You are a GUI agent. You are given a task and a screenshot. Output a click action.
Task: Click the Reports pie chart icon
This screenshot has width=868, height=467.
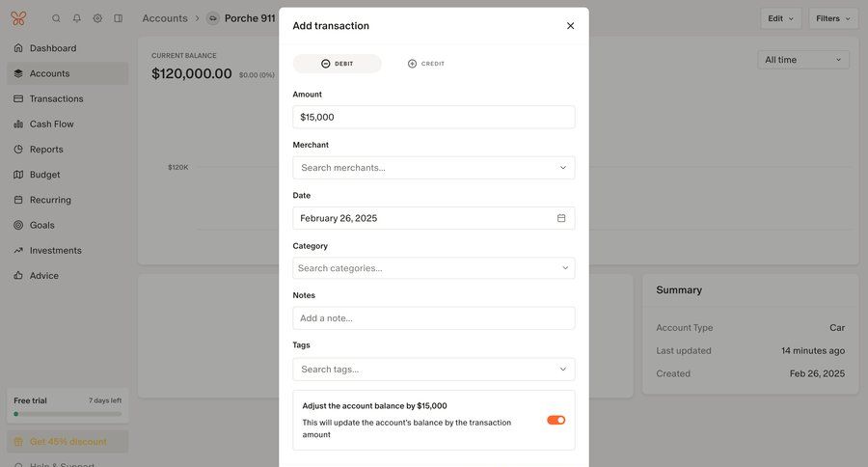coord(18,149)
